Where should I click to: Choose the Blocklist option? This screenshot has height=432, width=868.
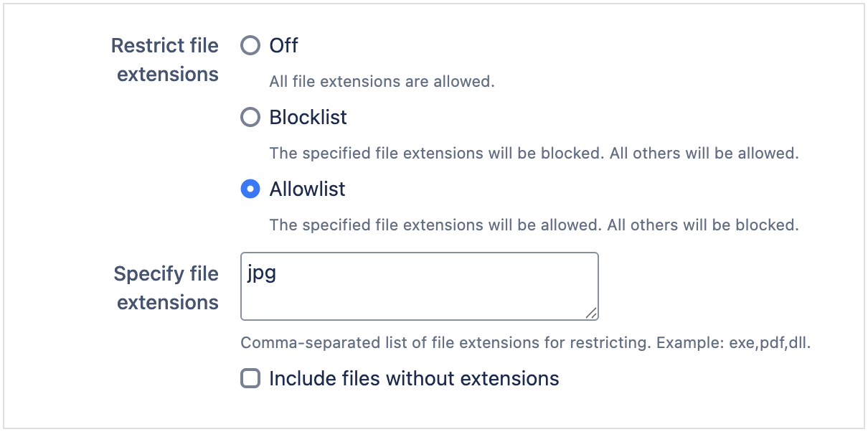click(x=250, y=117)
